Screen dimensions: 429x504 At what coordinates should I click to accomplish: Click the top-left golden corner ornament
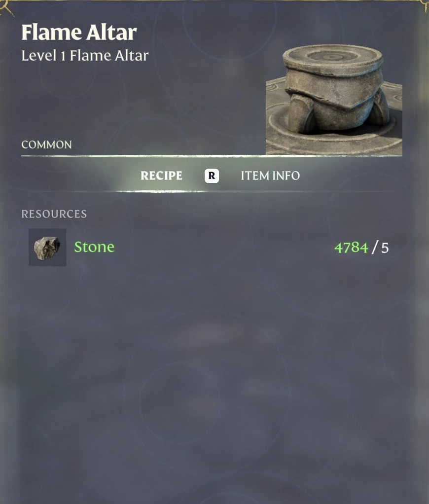tap(7, 7)
